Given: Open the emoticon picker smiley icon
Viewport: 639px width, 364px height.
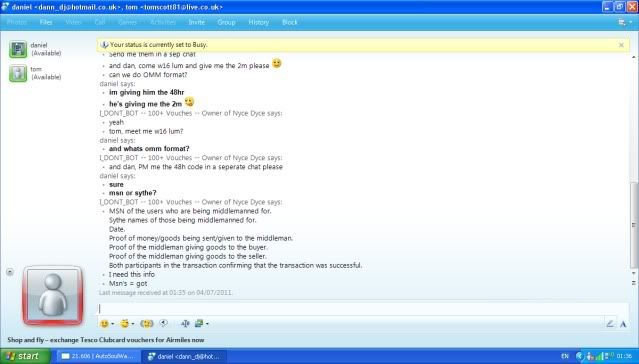Looking at the screenshot, I should [104, 324].
